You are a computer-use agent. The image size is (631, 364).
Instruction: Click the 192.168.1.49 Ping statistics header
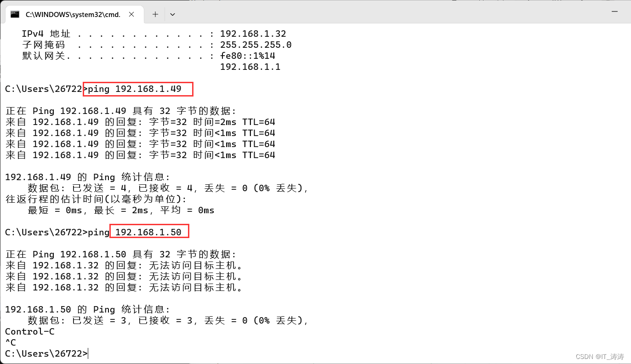88,177
